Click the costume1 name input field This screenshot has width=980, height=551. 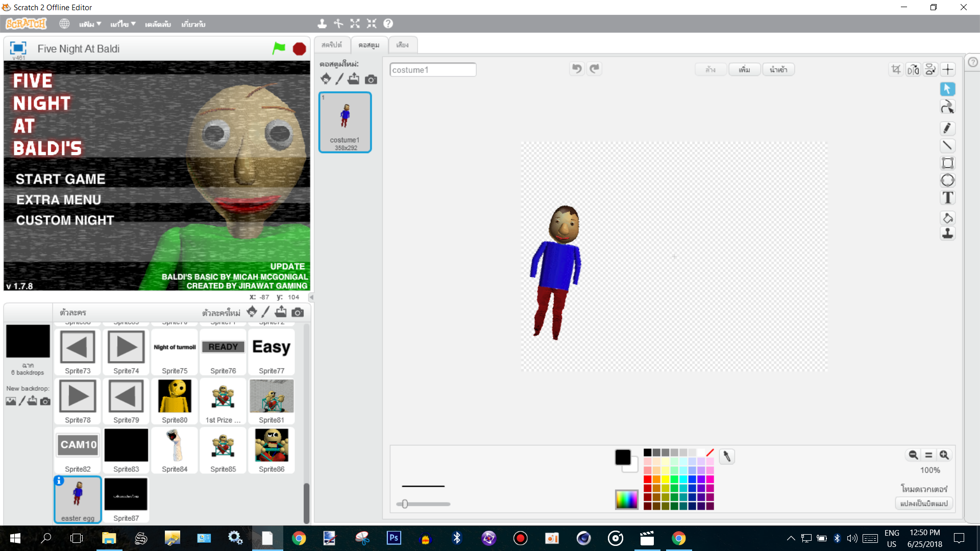[x=433, y=69]
